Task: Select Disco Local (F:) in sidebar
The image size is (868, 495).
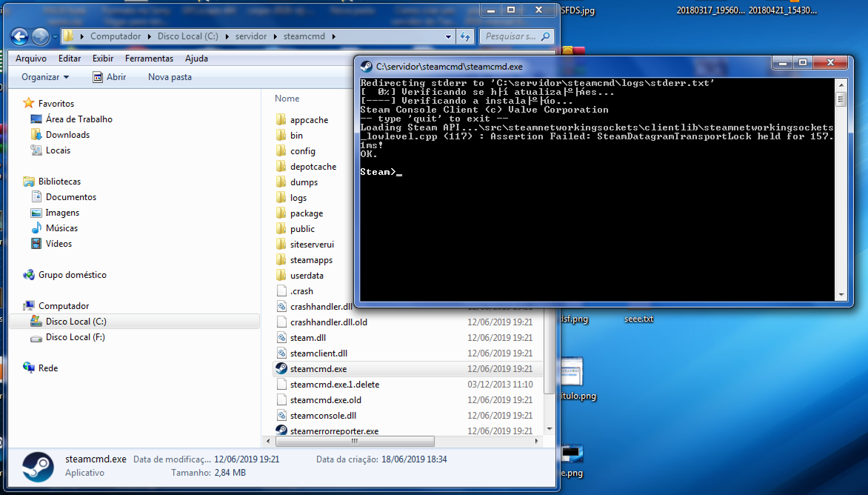Action: pyautogui.click(x=76, y=336)
